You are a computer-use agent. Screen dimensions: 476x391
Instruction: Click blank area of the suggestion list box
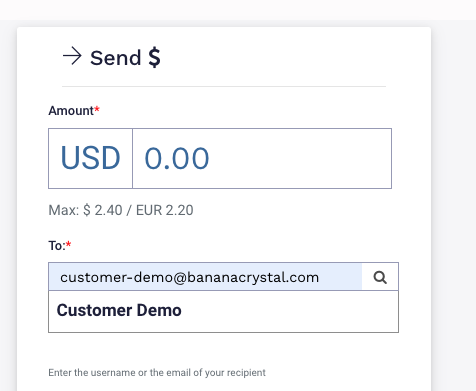point(290,311)
